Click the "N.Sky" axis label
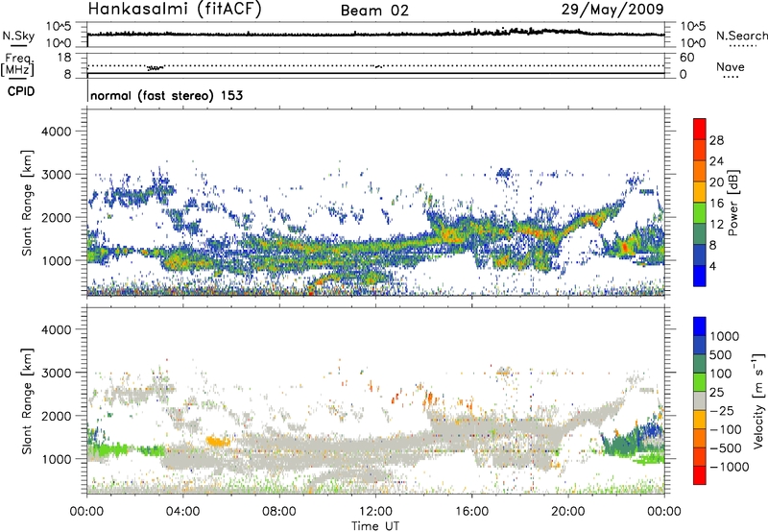Image resolution: width=768 pixels, height=532 pixels. tap(18, 36)
